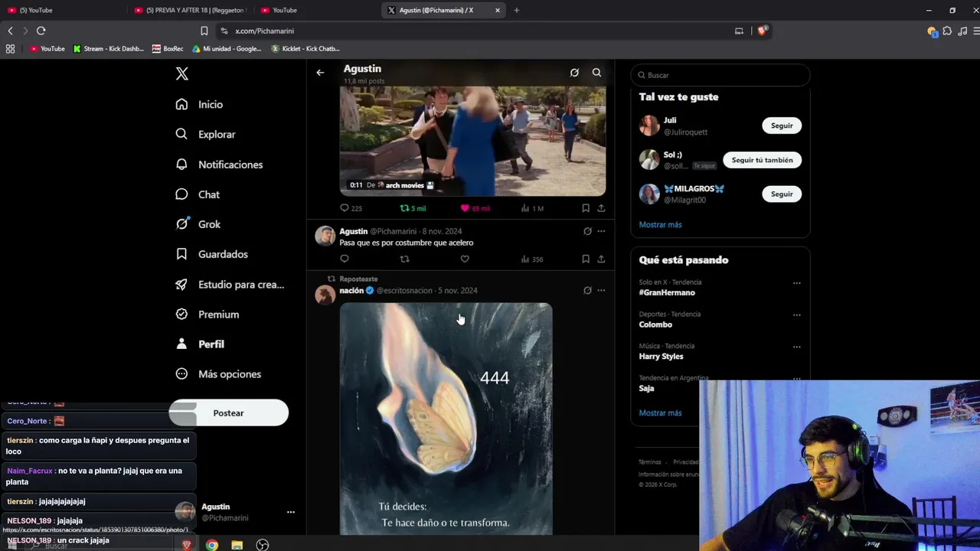Follow MILAGROS with the Seguir button
980x551 pixels.
tap(782, 194)
